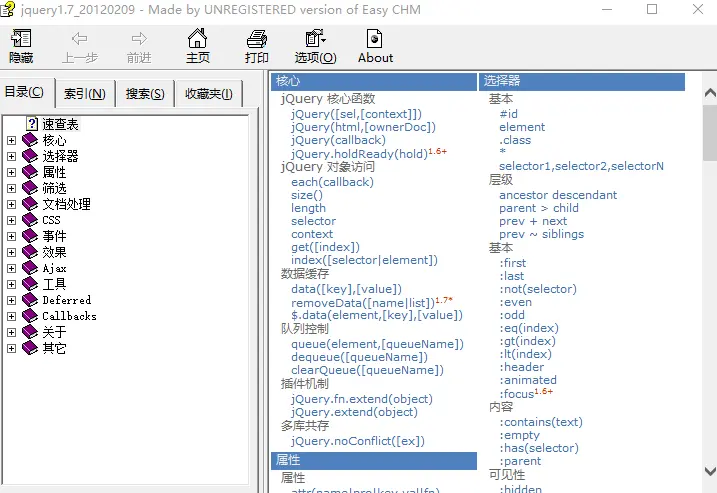The image size is (717, 493).
Task: Open the 选项 (Options) toolbar menu
Action: 315,40
